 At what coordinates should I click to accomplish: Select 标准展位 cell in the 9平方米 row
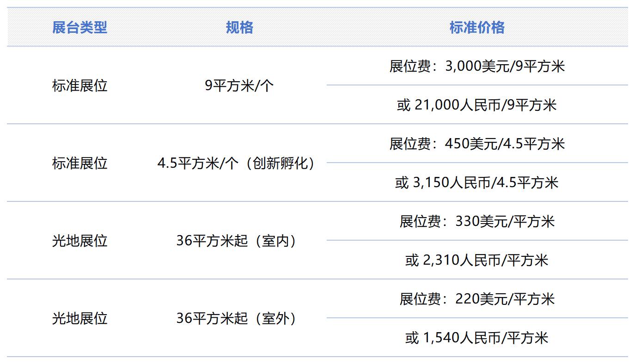point(79,86)
